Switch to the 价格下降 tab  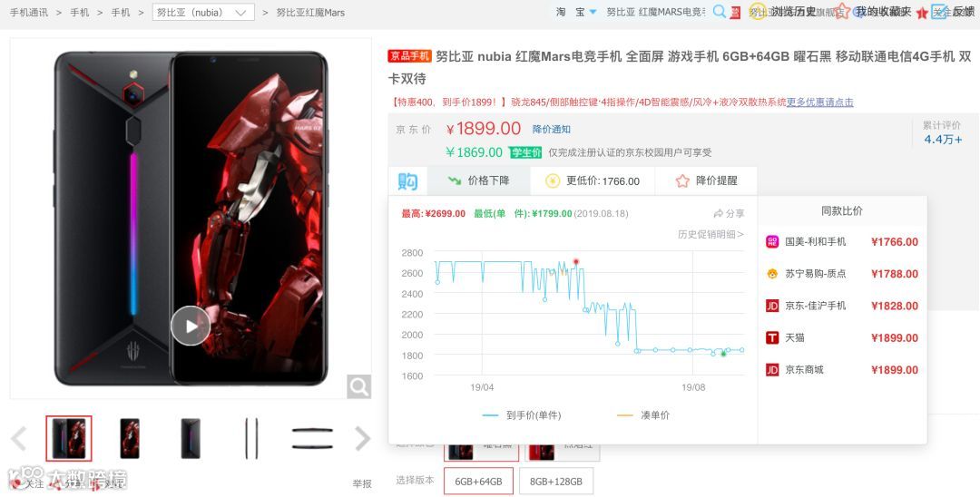pyautogui.click(x=479, y=180)
